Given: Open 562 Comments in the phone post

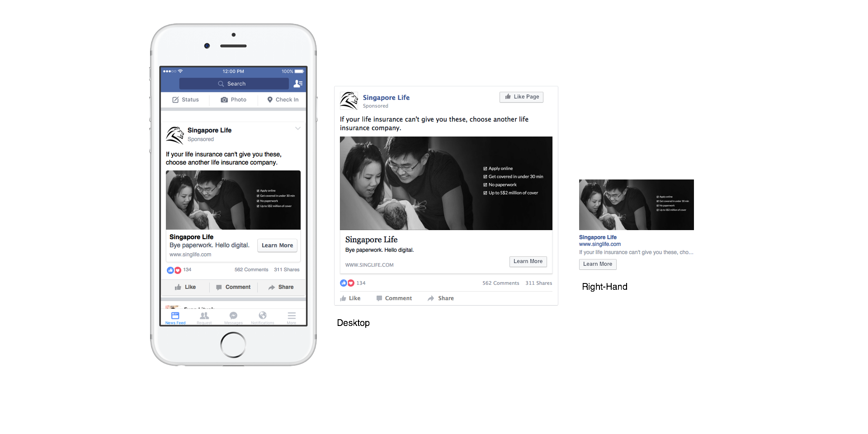Looking at the screenshot, I should 251,269.
